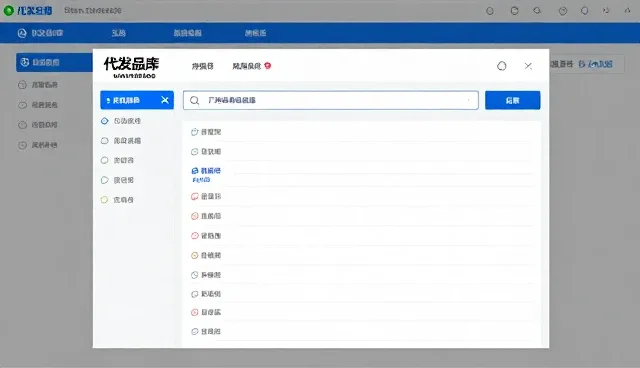The width and height of the screenshot is (640, 368).
Task: Click the magnifier icon inside the search field
Action: pos(195,100)
